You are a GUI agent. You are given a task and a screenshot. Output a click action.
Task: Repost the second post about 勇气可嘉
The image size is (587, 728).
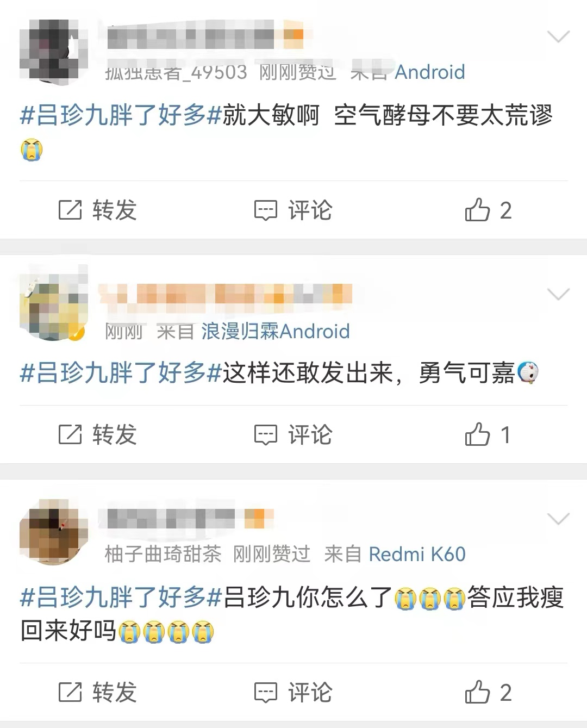coord(97,435)
